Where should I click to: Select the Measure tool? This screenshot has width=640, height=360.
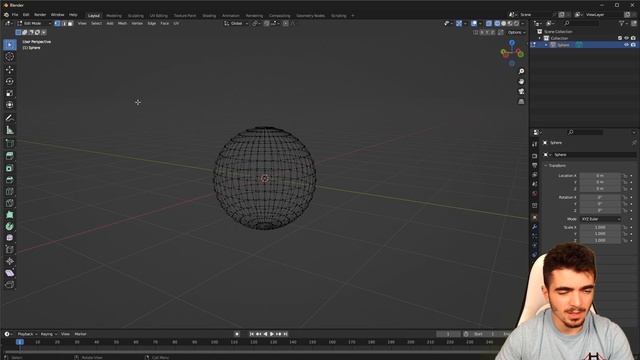pos(10,130)
